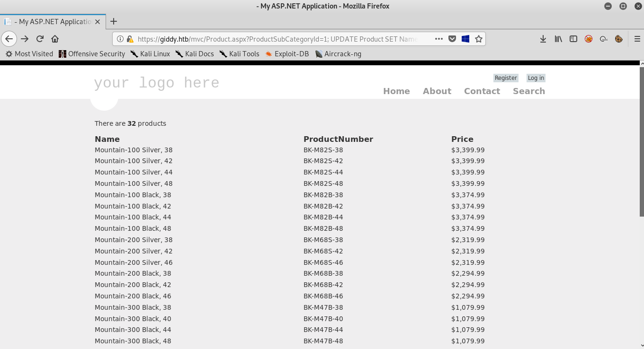This screenshot has height=349, width=644.
Task: Toggle the red crossed-out extension icon
Action: [589, 39]
